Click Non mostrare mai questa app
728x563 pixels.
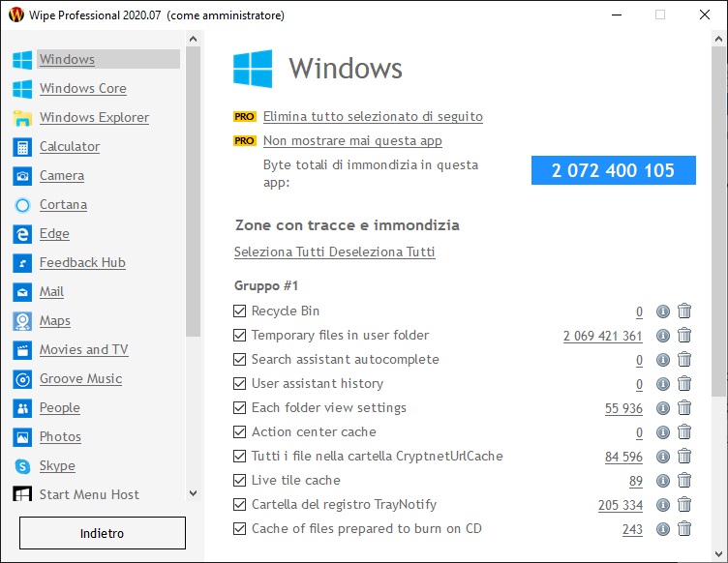[352, 140]
